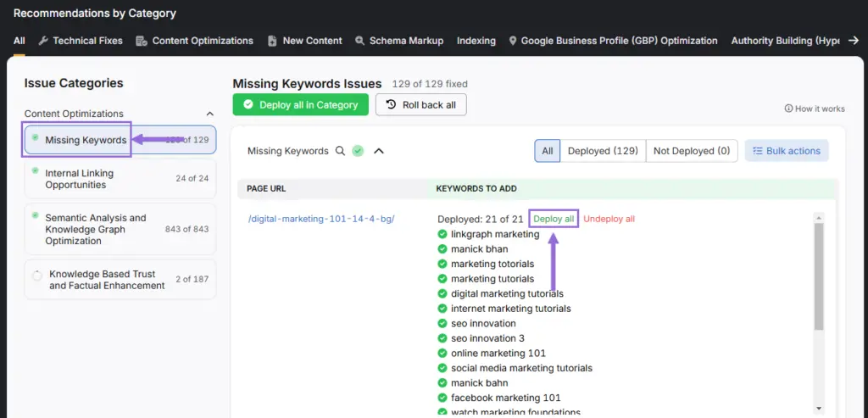Toggle check for facebook marketing 101 keyword
This screenshot has height=418, width=868.
442,398
